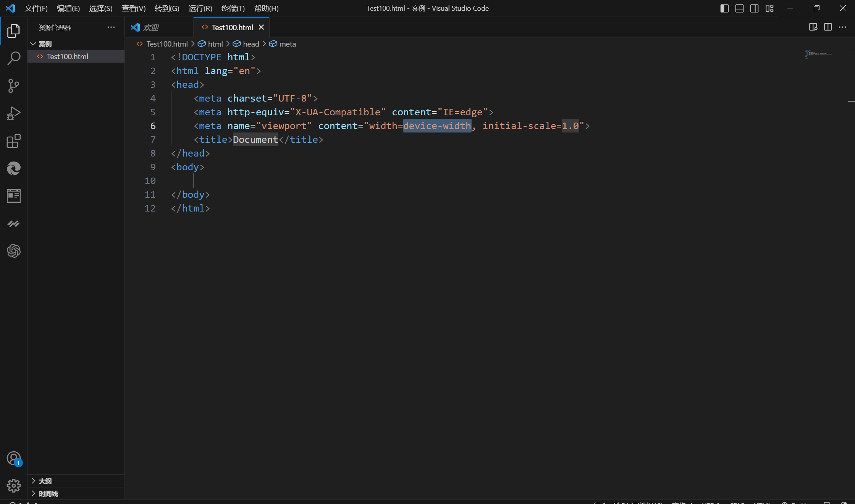Expand the 大纲 outline section
This screenshot has width=855, height=504.
pos(76,481)
